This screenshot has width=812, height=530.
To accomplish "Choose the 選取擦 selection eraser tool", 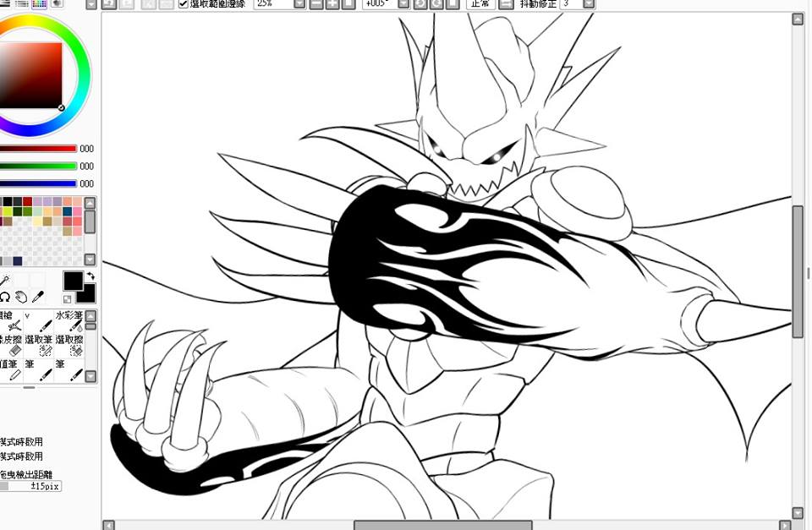I will point(69,345).
